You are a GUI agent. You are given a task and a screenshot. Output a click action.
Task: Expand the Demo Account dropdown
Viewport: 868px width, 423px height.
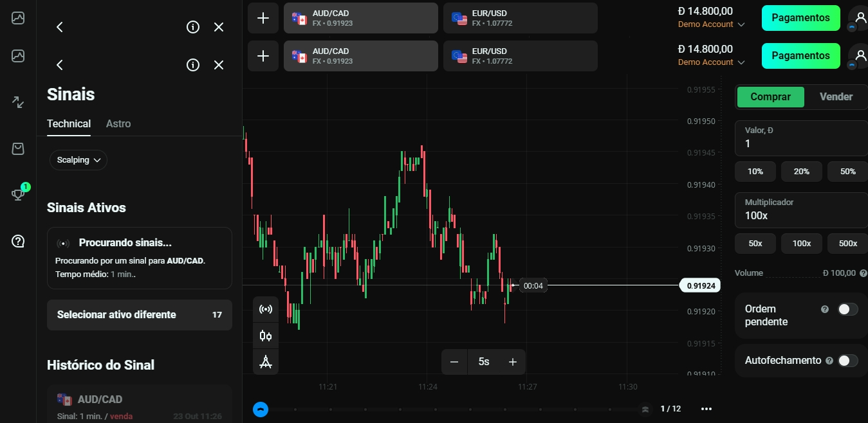(x=711, y=24)
